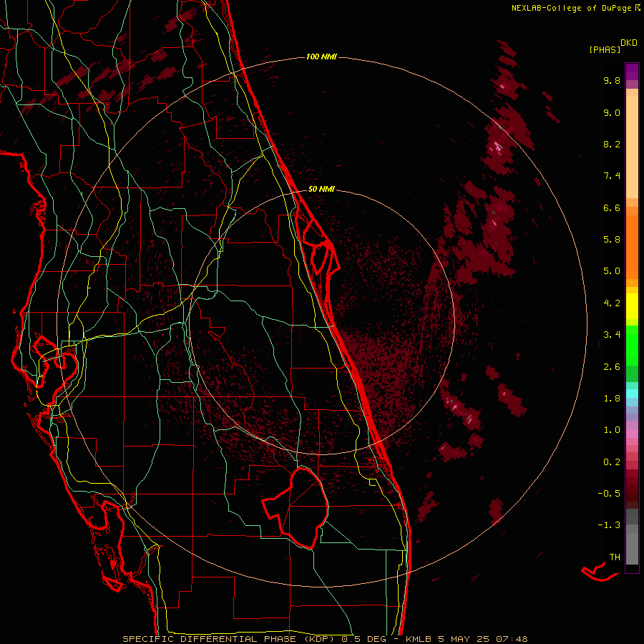Screen dimensions: 644x644
Task: Click the bright green segment of color bar
Action: pos(632,345)
